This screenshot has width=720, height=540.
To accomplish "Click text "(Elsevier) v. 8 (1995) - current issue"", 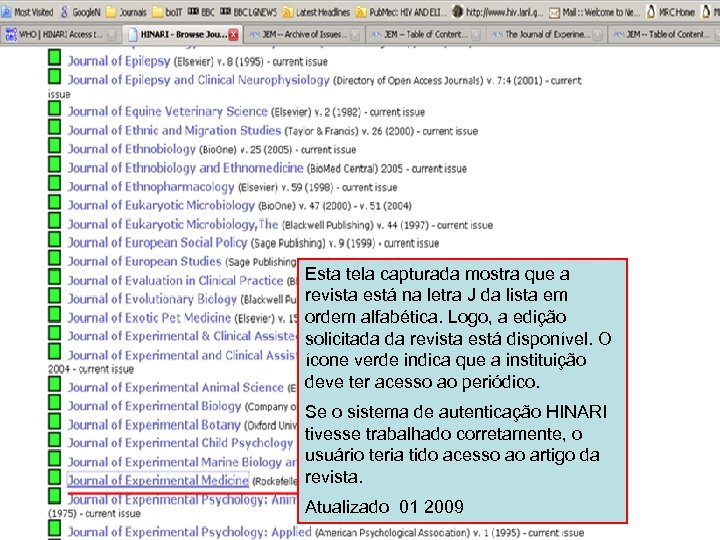I will point(251,62).
